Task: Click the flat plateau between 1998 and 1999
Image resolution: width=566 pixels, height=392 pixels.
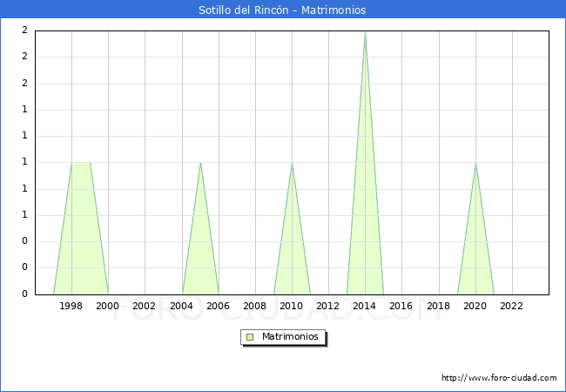Action: point(81,163)
